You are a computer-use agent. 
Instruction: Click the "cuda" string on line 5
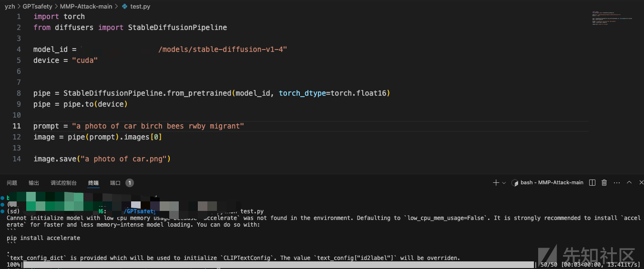85,60
